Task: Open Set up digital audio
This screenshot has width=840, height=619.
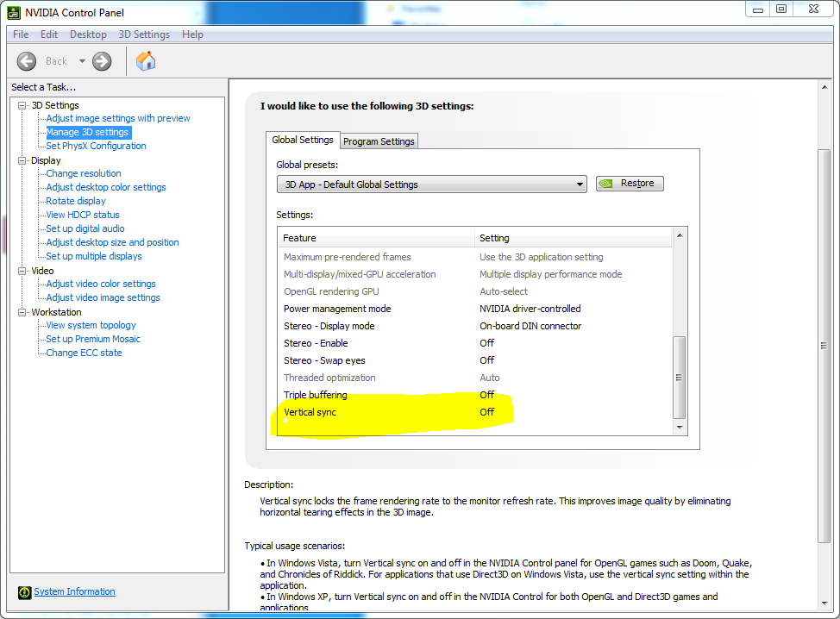Action: pos(85,228)
